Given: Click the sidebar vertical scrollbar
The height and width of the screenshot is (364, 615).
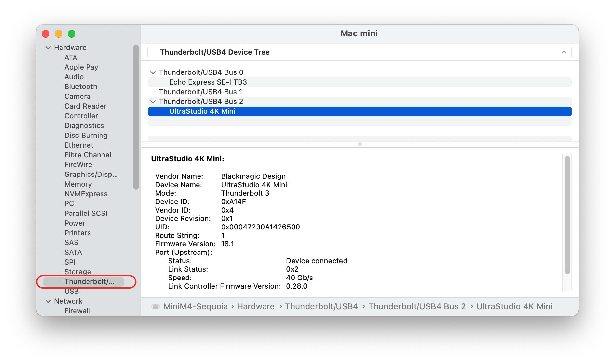Looking at the screenshot, I should pos(136,117).
